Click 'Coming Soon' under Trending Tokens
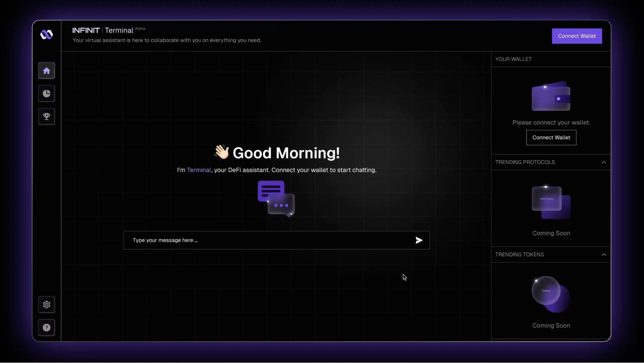Viewport: 644px width, 363px height. (x=551, y=326)
